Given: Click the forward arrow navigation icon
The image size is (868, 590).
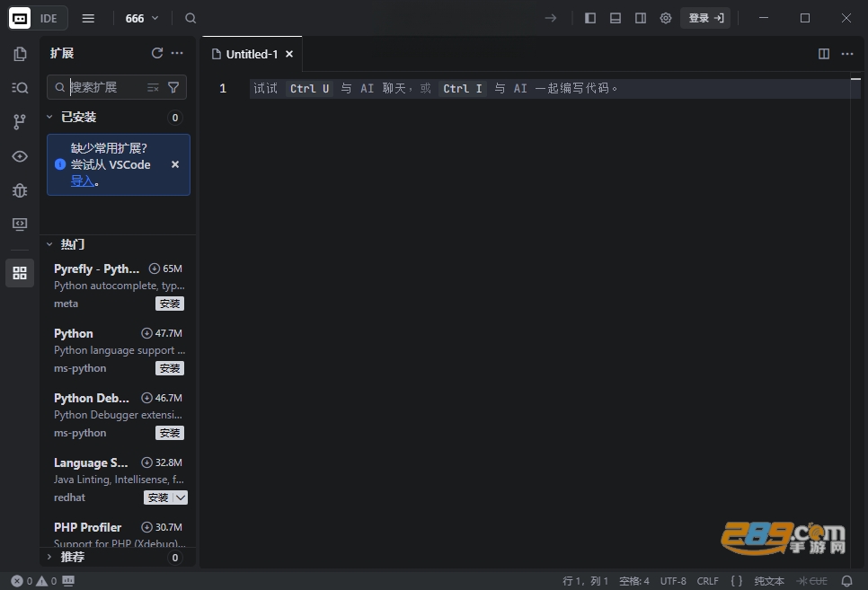Looking at the screenshot, I should pos(550,18).
